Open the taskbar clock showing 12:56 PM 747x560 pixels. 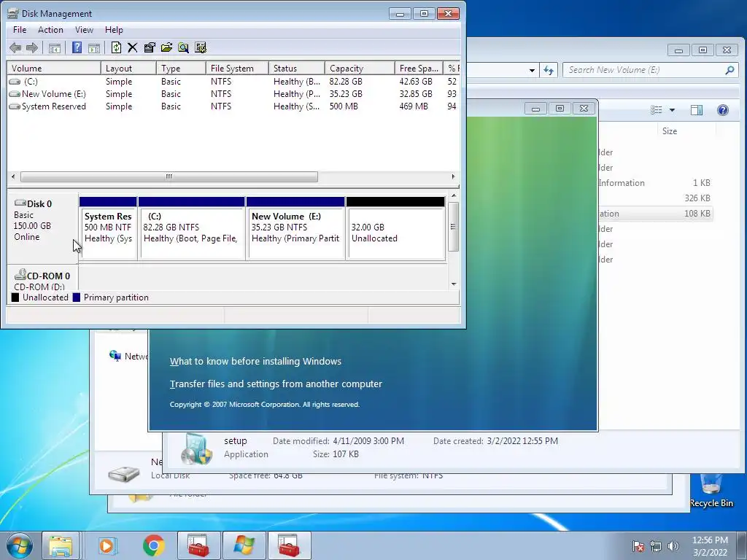coord(710,546)
